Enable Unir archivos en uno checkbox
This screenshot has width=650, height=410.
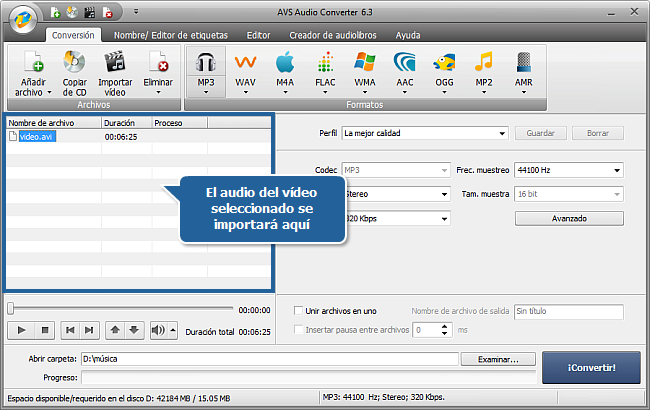[x=298, y=312]
